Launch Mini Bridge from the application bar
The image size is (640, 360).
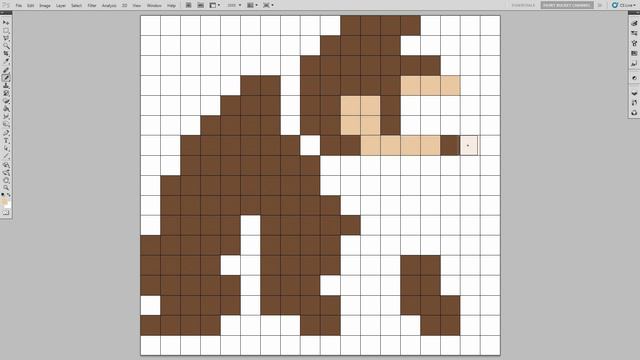pos(200,5)
